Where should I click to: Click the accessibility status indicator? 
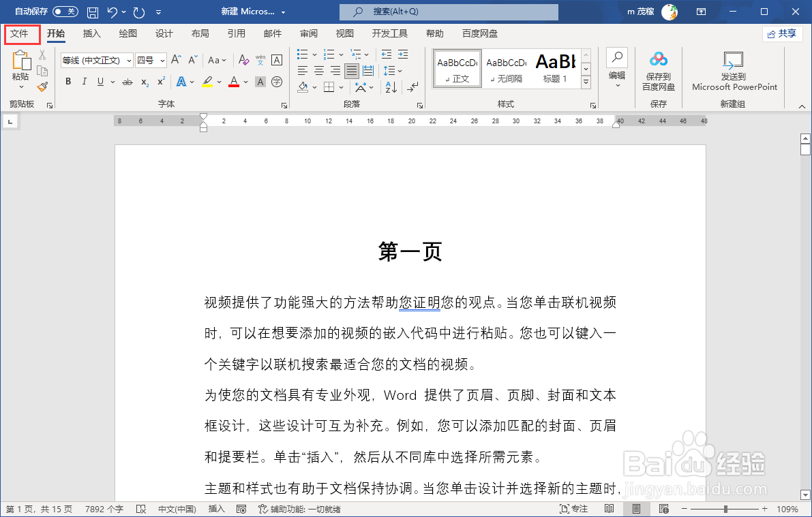299,510
